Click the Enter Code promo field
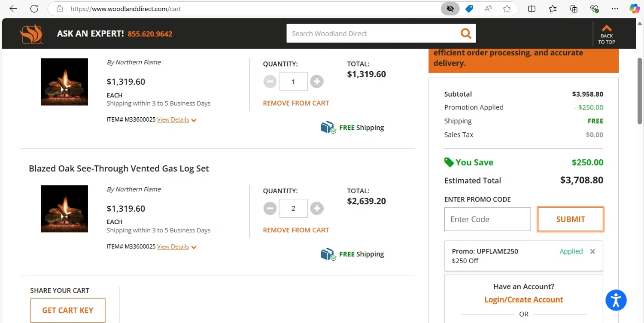The image size is (644, 323). (487, 219)
